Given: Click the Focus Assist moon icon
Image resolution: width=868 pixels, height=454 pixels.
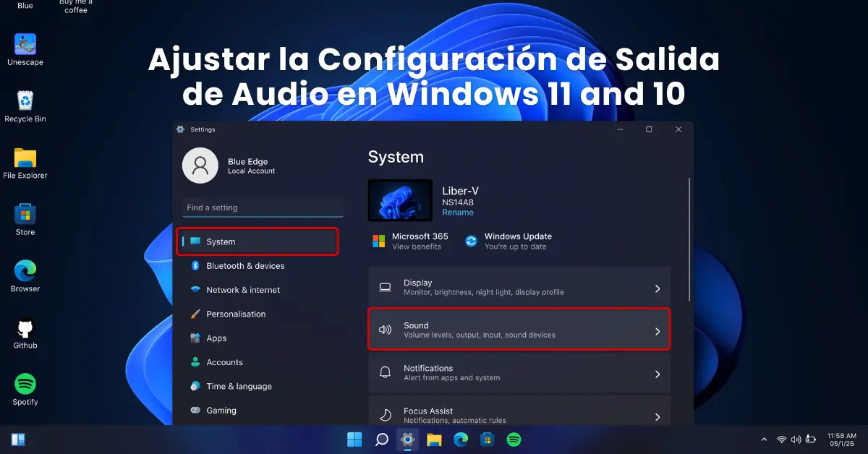Looking at the screenshot, I should pyautogui.click(x=386, y=415).
